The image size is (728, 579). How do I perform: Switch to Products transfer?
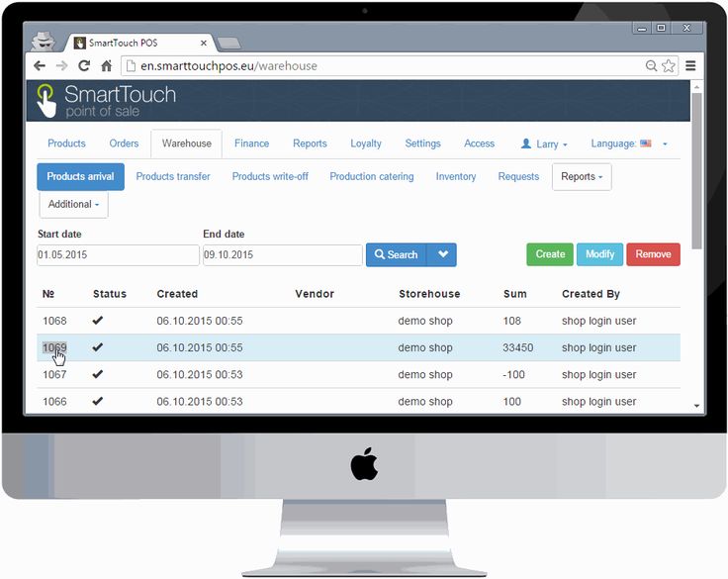coord(173,176)
